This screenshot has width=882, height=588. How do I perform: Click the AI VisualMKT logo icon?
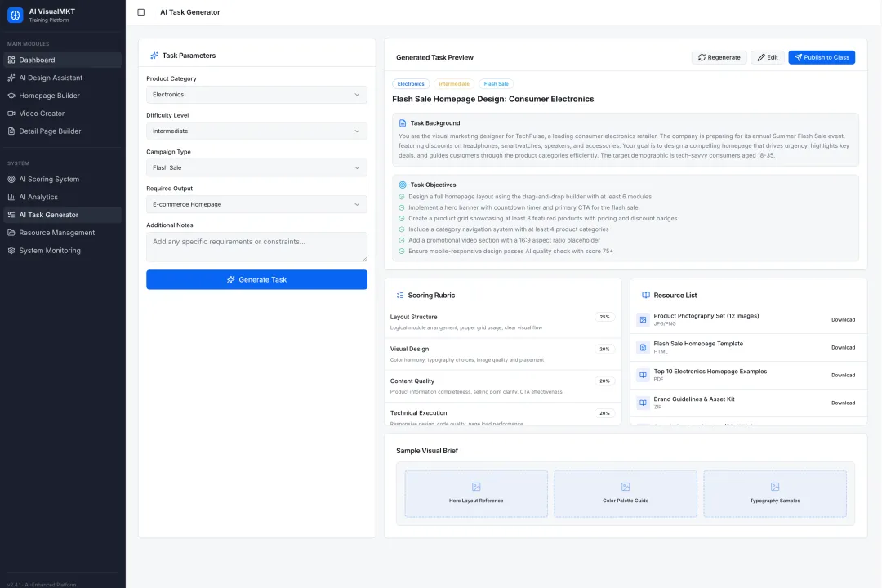tap(16, 16)
